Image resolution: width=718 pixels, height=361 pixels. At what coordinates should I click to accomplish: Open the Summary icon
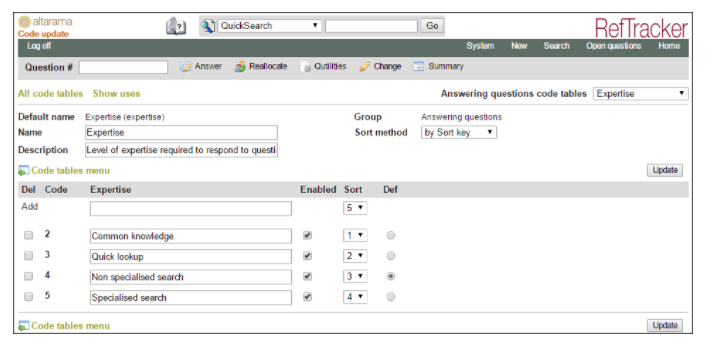pos(419,66)
